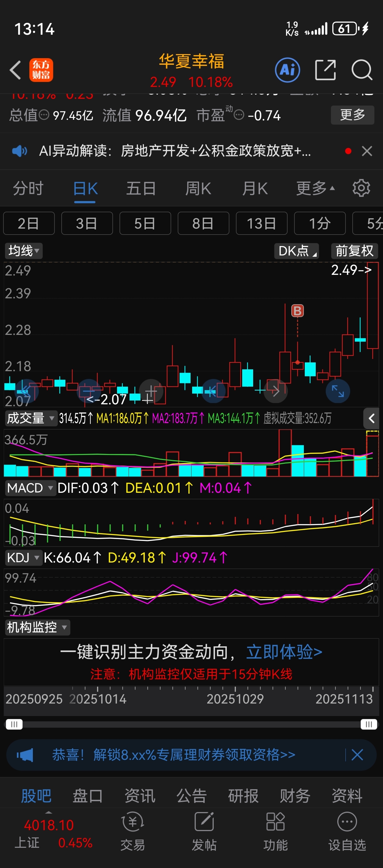Open the 盘口 bottom tab
383x868 pixels.
88,796
